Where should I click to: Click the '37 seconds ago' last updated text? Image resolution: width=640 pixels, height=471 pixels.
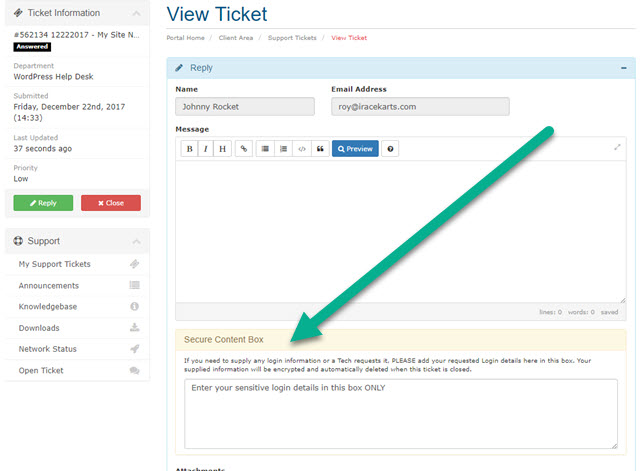(x=42, y=149)
